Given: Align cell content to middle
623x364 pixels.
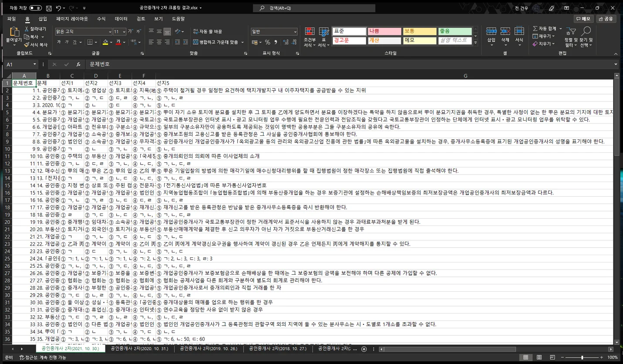Looking at the screenshot, I should (159, 31).
